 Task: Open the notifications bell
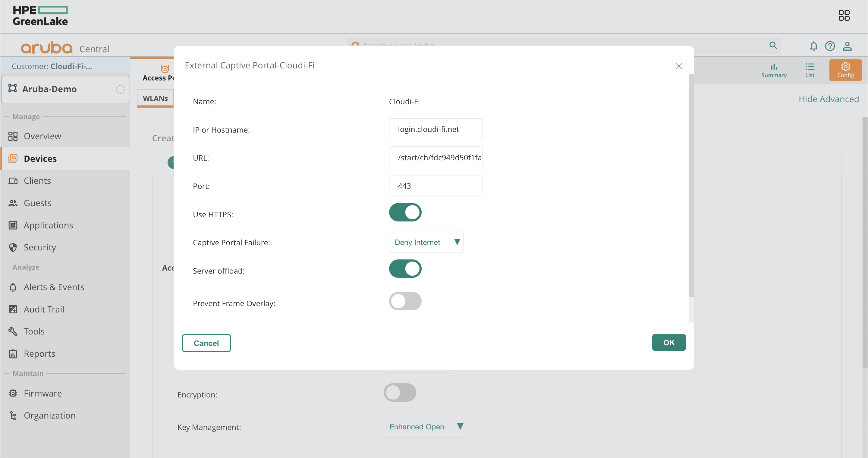814,46
